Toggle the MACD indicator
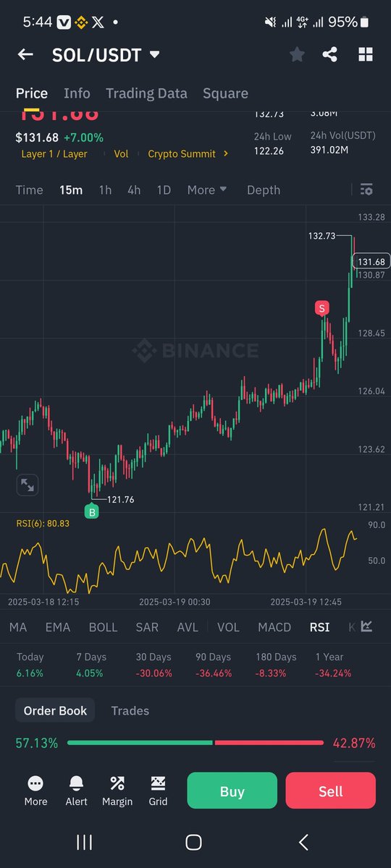This screenshot has width=391, height=868. point(274,627)
